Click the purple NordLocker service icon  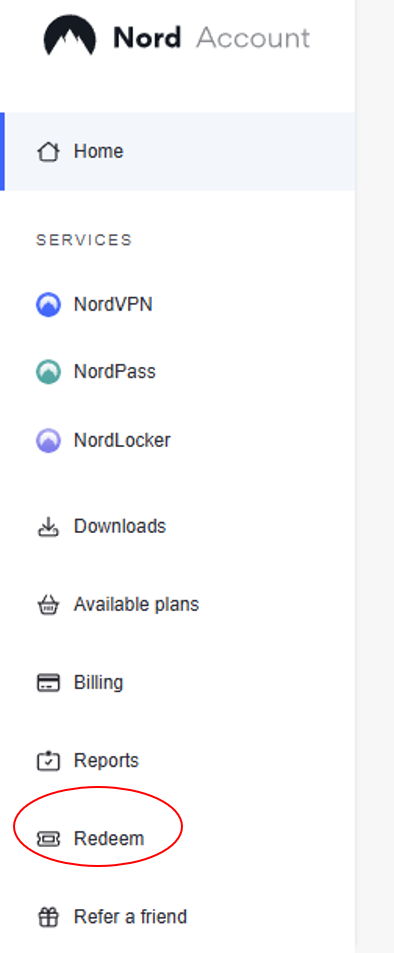point(48,440)
